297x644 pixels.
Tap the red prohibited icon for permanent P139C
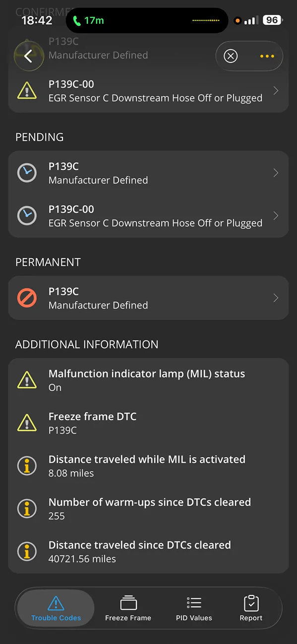(x=27, y=298)
